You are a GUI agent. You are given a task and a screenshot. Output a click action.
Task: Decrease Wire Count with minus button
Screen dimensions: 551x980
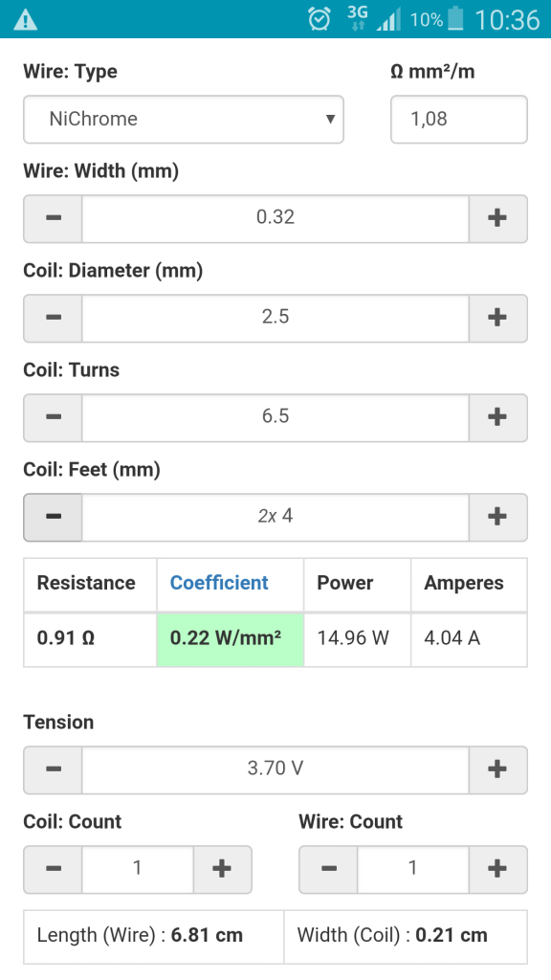tap(329, 869)
